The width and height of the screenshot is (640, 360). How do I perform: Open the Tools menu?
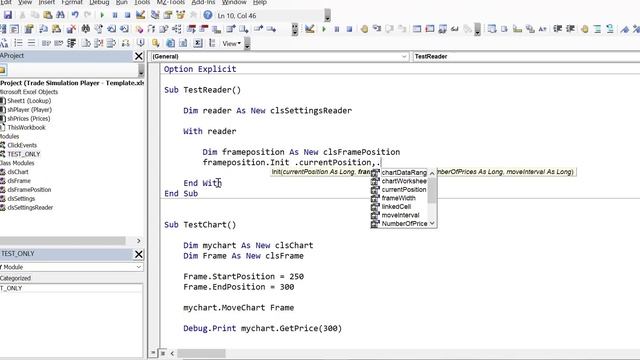[x=142, y=2]
